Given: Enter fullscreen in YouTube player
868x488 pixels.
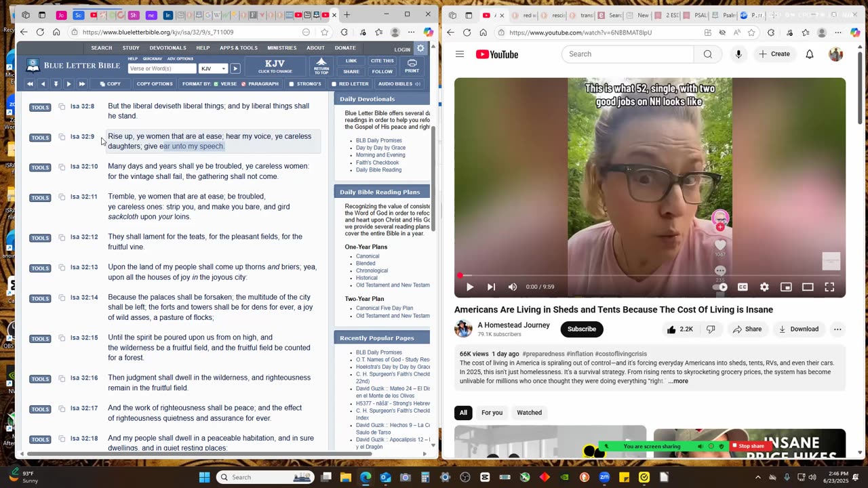Looking at the screenshot, I should [829, 287].
